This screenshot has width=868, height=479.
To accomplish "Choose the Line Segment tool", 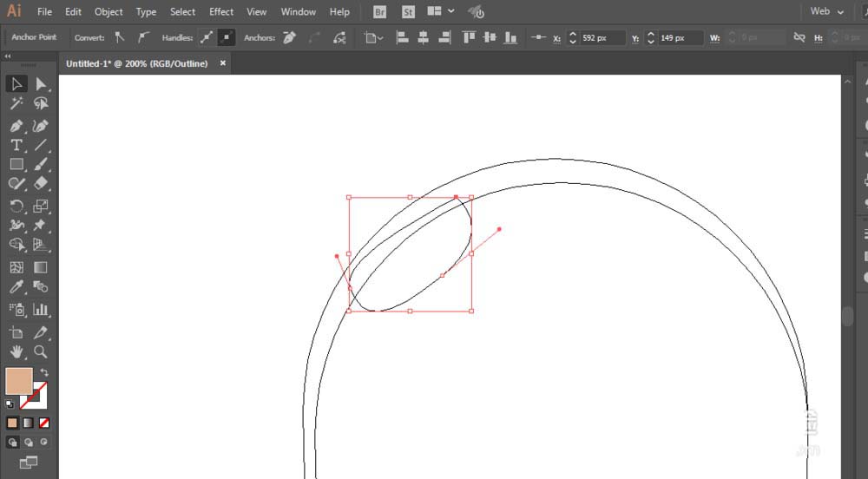I will click(41, 145).
